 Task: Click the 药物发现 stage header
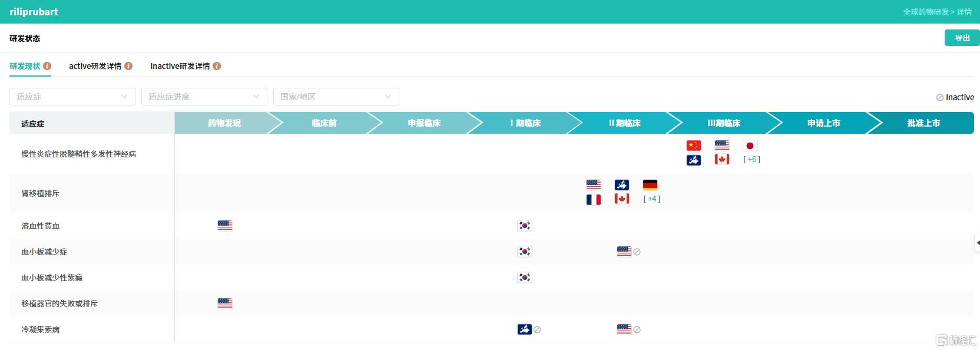click(x=224, y=123)
